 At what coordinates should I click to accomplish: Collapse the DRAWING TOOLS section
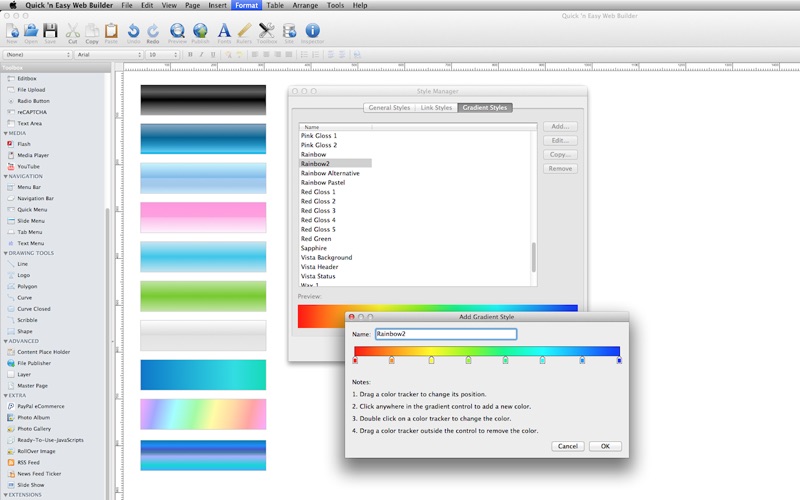[5, 253]
